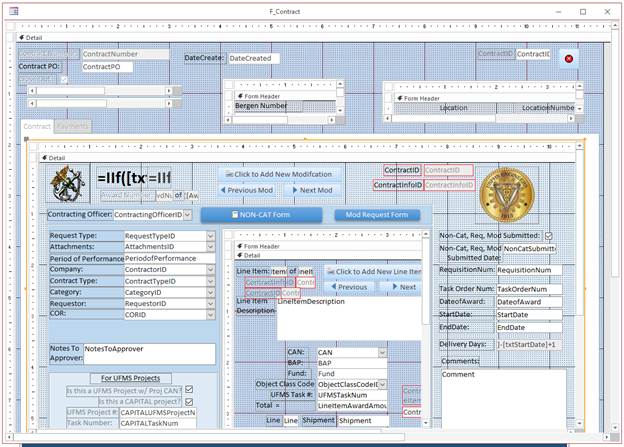Open the ObjectClassCodeID dropdown arrow
The height and width of the screenshot is (447, 624).
tap(382, 385)
